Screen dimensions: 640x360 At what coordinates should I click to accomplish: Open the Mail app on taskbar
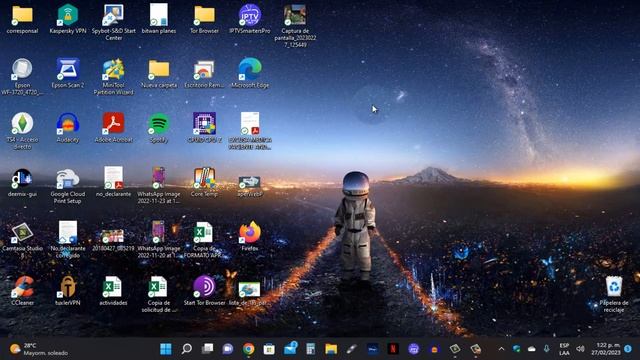290,349
